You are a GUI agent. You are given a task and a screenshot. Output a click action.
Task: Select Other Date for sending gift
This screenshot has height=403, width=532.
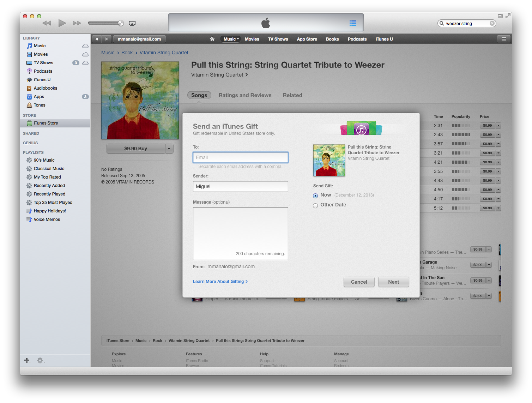315,205
